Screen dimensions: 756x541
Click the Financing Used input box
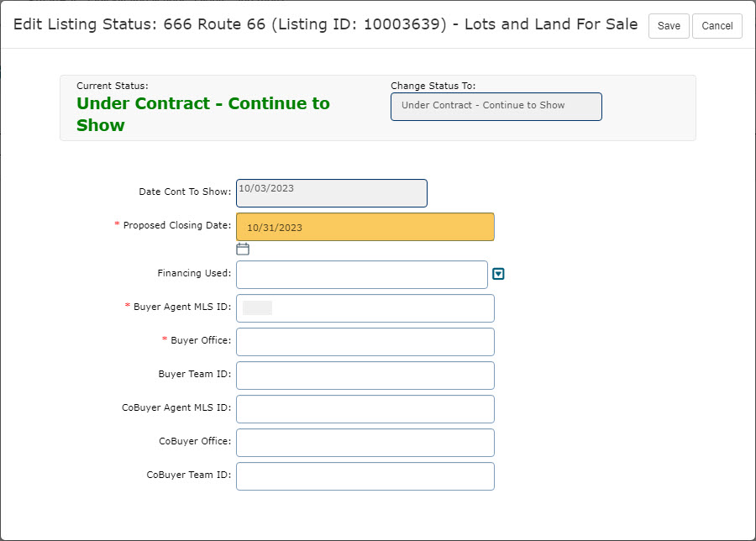click(361, 275)
